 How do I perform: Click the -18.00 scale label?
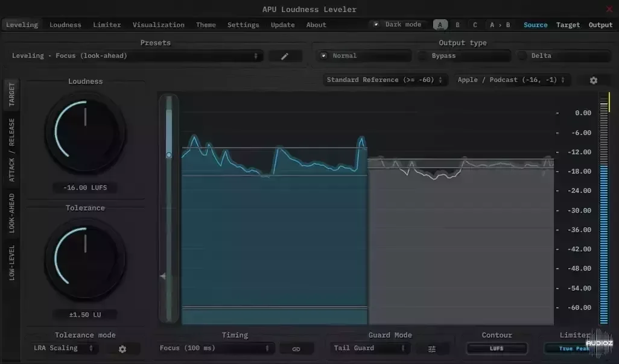coord(579,171)
